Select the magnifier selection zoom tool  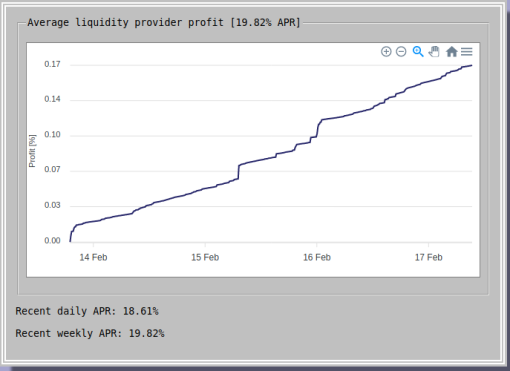tap(418, 52)
